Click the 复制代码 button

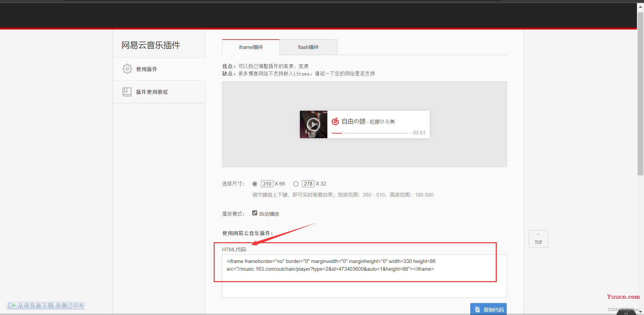(488, 309)
